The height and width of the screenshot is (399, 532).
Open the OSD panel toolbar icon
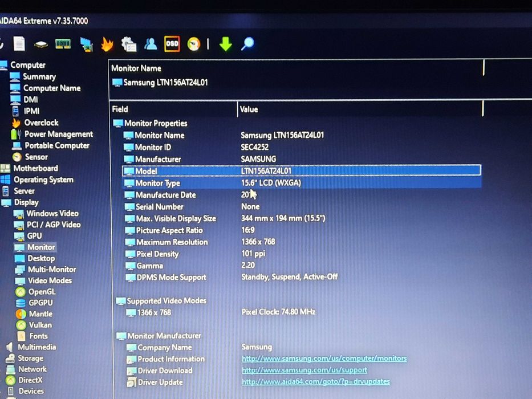(172, 44)
